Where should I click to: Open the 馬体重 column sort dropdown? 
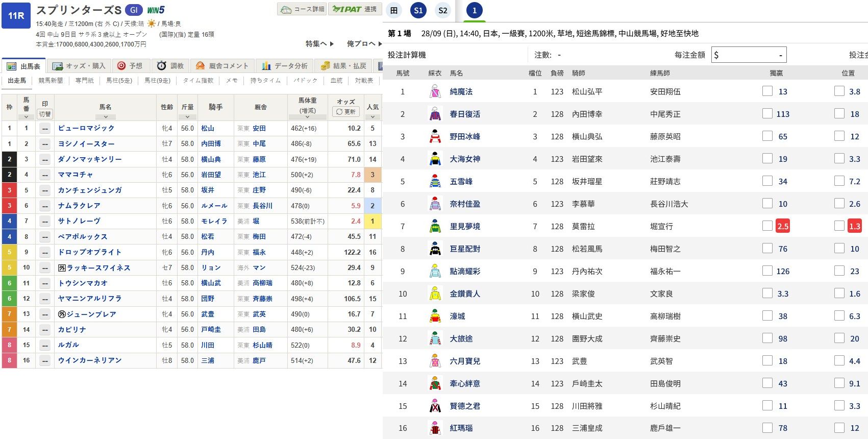[307, 117]
